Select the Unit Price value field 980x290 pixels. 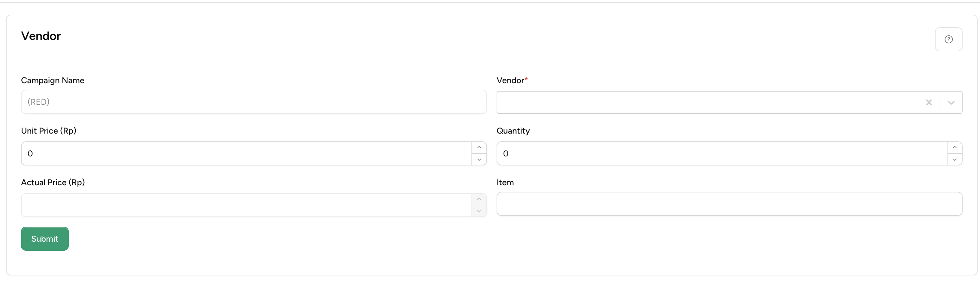228,153
